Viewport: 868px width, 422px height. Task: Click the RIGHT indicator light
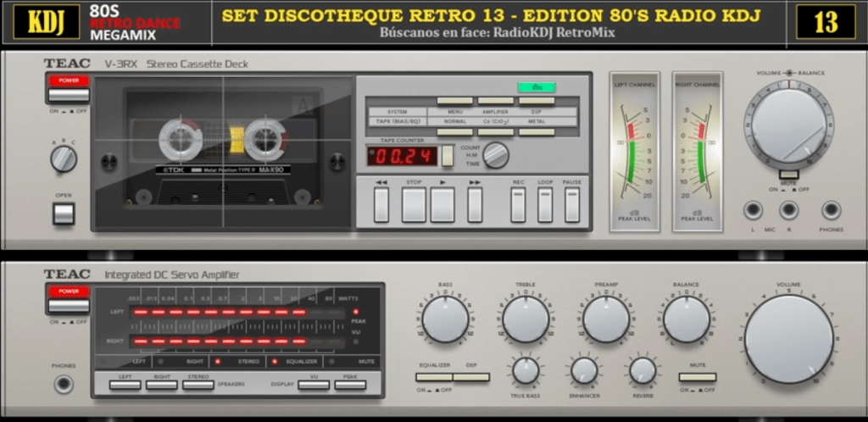tap(160, 362)
